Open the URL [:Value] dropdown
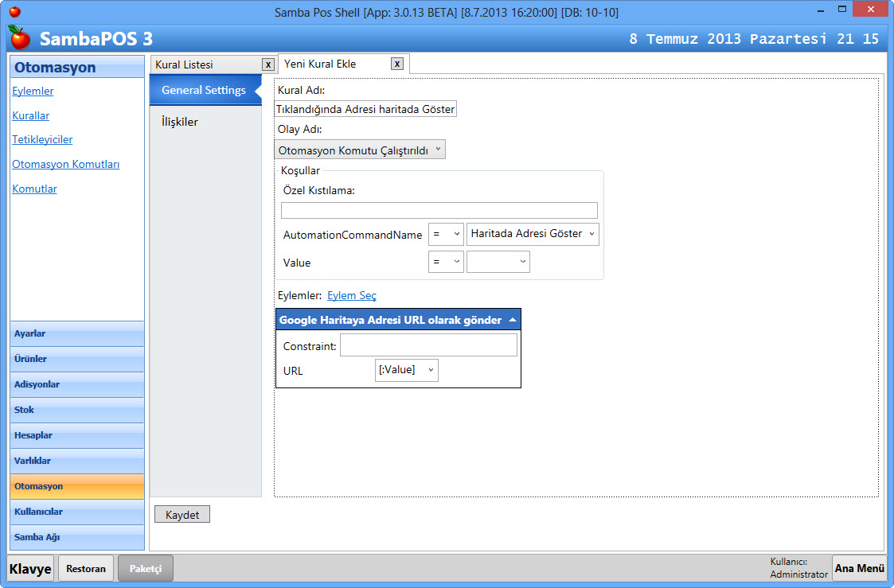The width and height of the screenshot is (894, 588). [406, 370]
